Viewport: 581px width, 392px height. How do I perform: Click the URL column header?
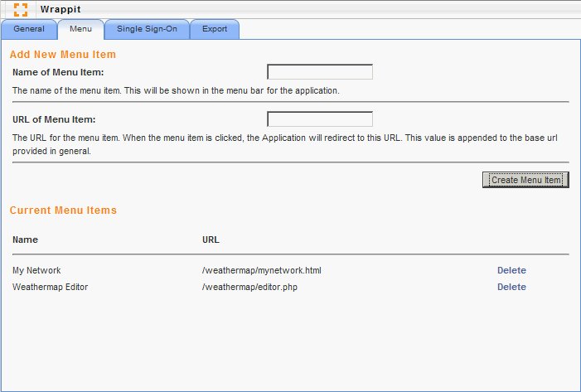click(211, 240)
